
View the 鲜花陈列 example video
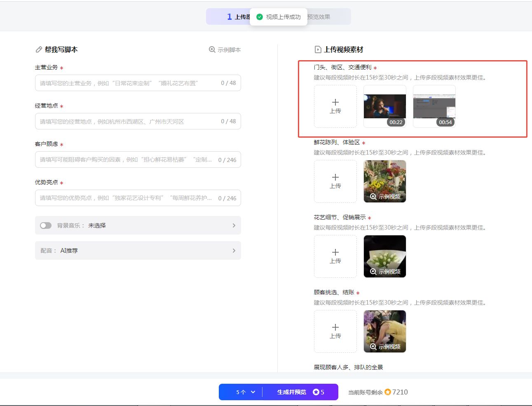click(x=385, y=181)
